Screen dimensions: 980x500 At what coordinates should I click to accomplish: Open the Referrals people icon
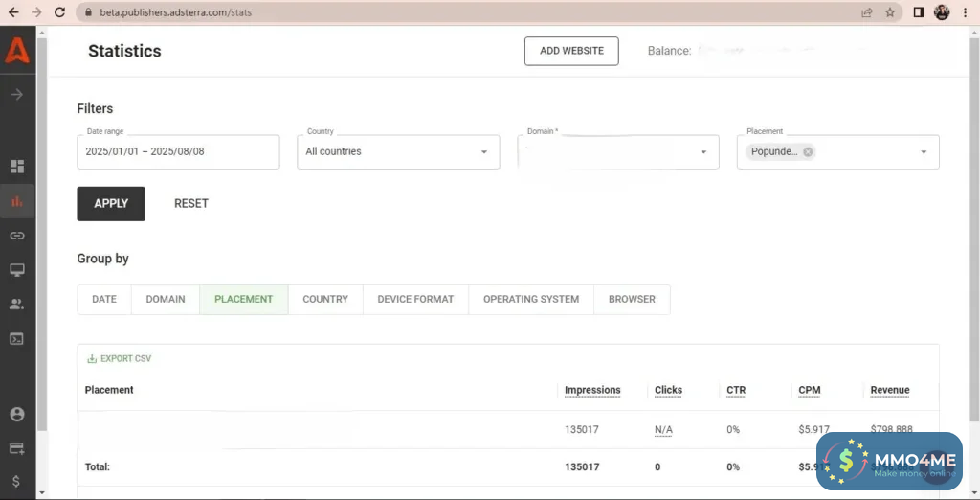[17, 305]
